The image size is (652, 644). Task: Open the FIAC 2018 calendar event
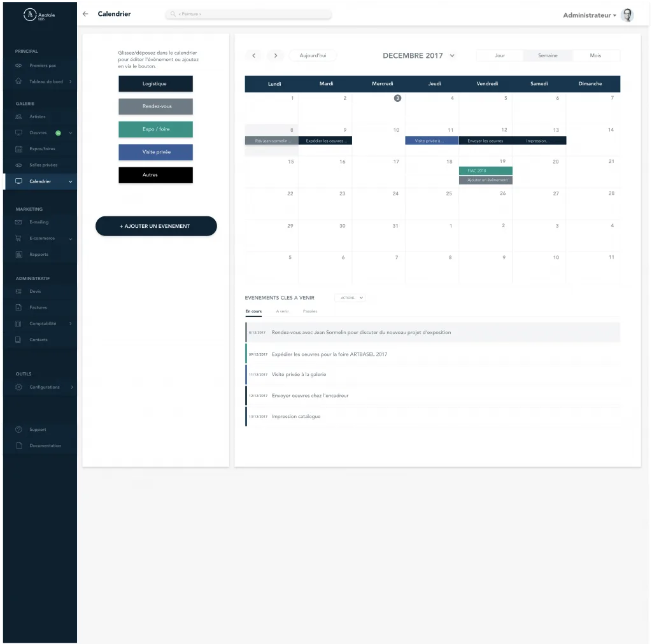pos(486,171)
